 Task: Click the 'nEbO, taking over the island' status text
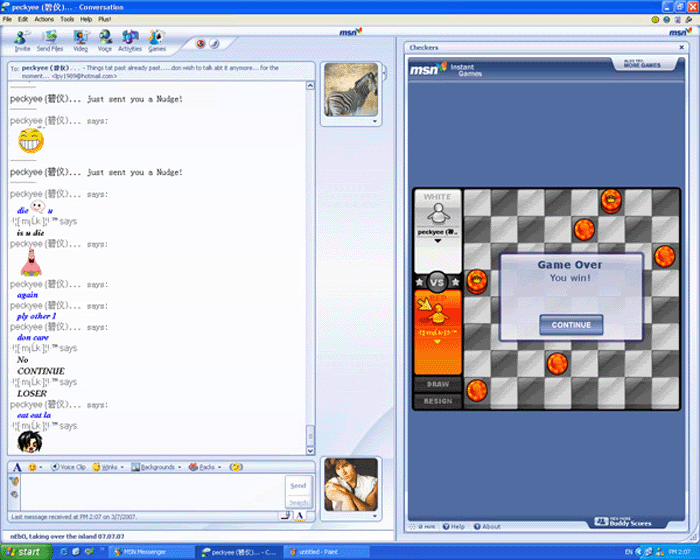67,536
